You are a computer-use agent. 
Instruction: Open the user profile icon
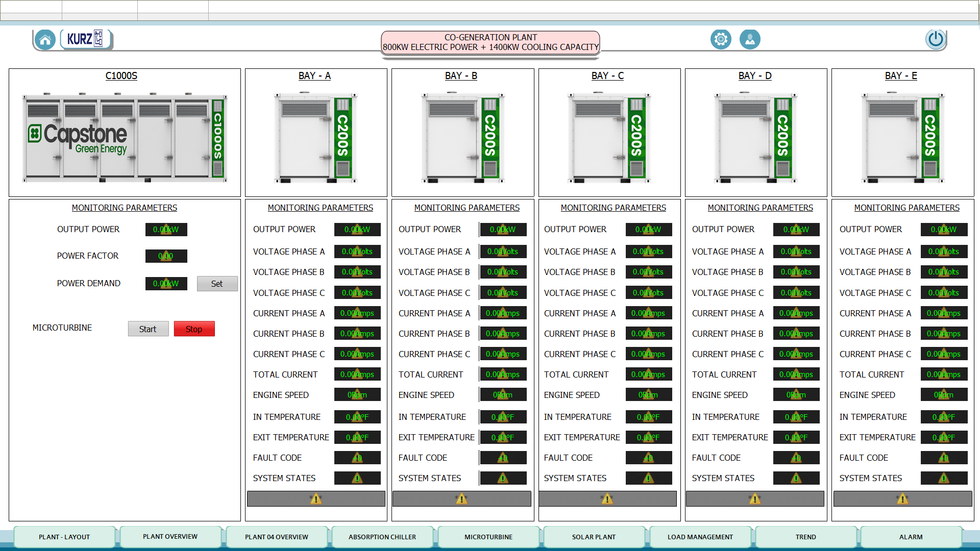coord(750,39)
